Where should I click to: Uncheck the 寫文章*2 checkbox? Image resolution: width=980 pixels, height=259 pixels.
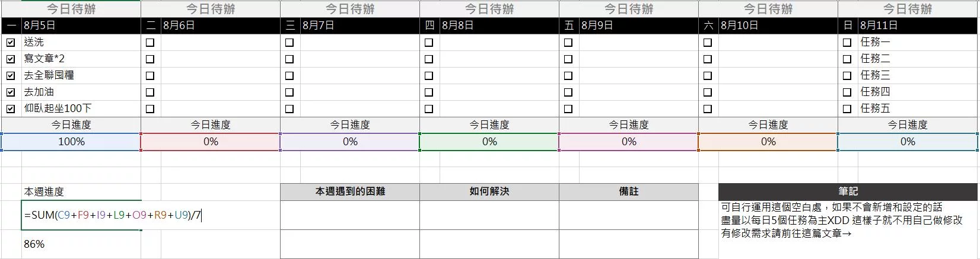11,59
